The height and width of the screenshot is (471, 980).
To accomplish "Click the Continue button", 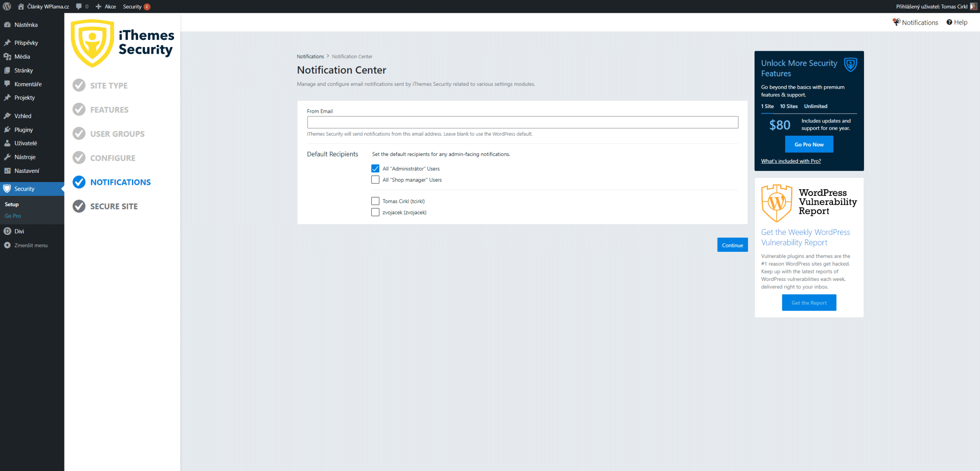I will pyautogui.click(x=732, y=245).
